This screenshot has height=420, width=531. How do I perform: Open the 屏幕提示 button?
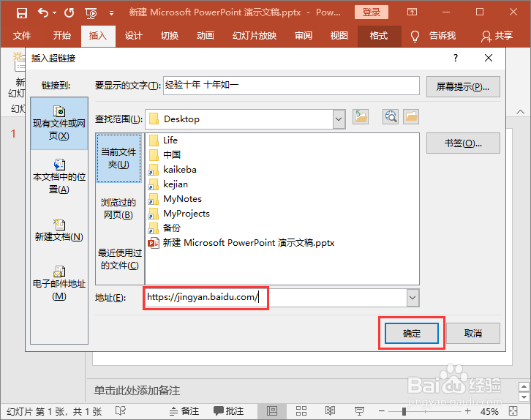(463, 87)
